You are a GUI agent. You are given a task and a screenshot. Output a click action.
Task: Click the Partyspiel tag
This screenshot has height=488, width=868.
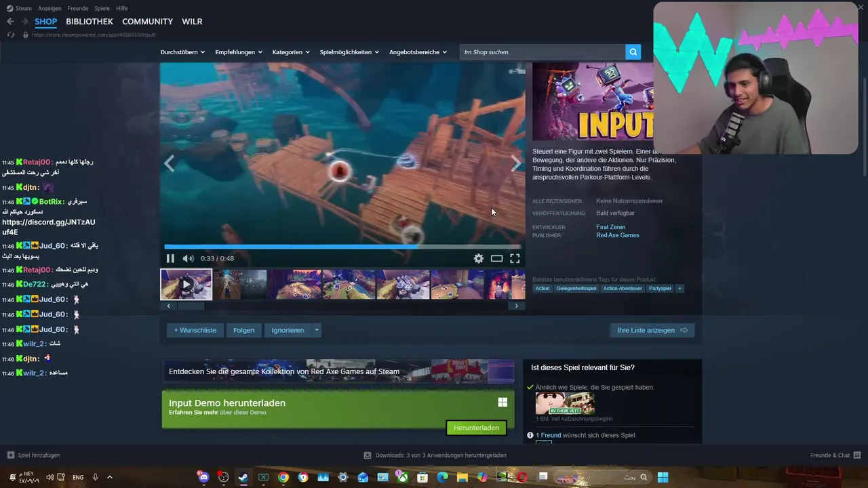[x=660, y=289]
